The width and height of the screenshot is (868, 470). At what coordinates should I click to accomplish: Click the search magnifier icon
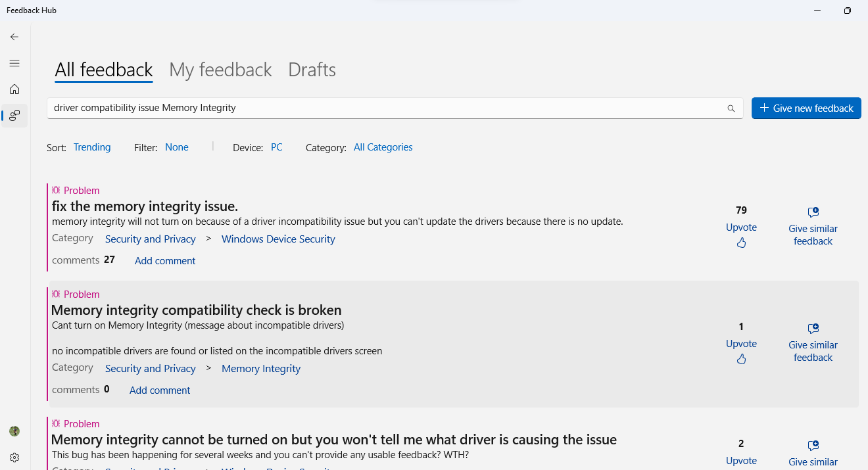731,108
